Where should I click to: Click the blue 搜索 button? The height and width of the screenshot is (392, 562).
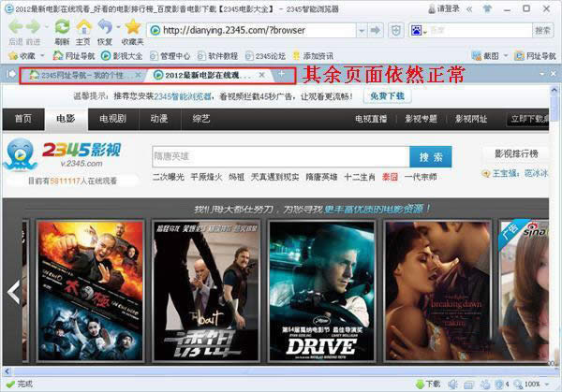point(431,156)
